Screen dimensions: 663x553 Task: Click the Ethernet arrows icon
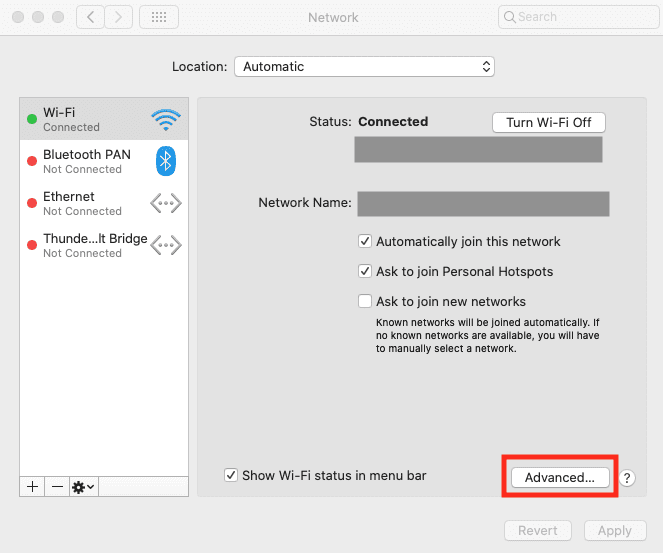[x=166, y=203]
